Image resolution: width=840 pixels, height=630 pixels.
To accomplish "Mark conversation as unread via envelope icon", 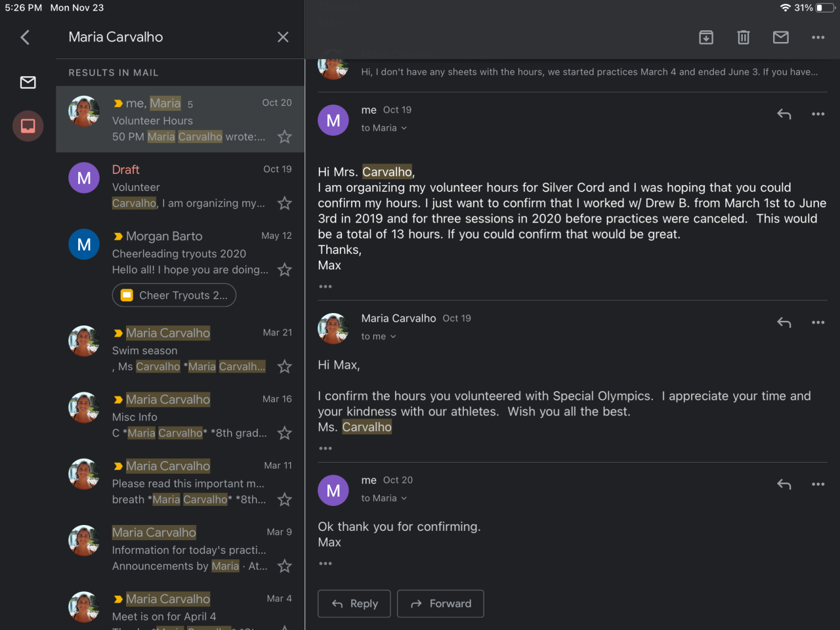I will 781,37.
